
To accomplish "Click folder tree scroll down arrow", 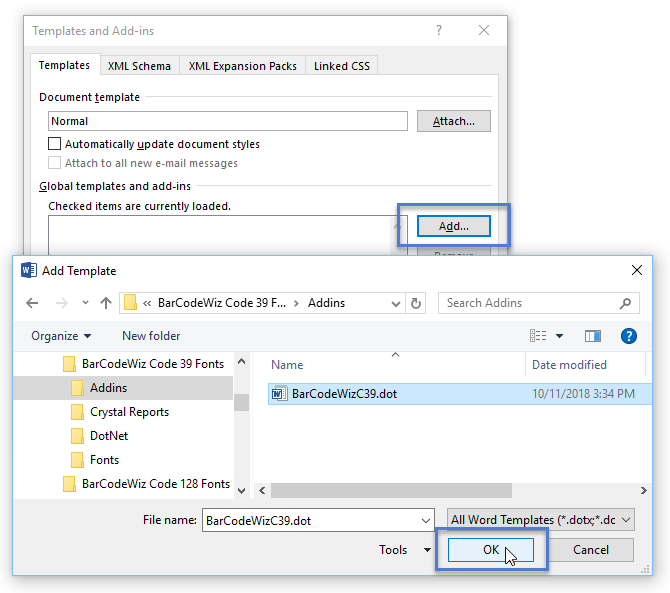I will pyautogui.click(x=241, y=491).
